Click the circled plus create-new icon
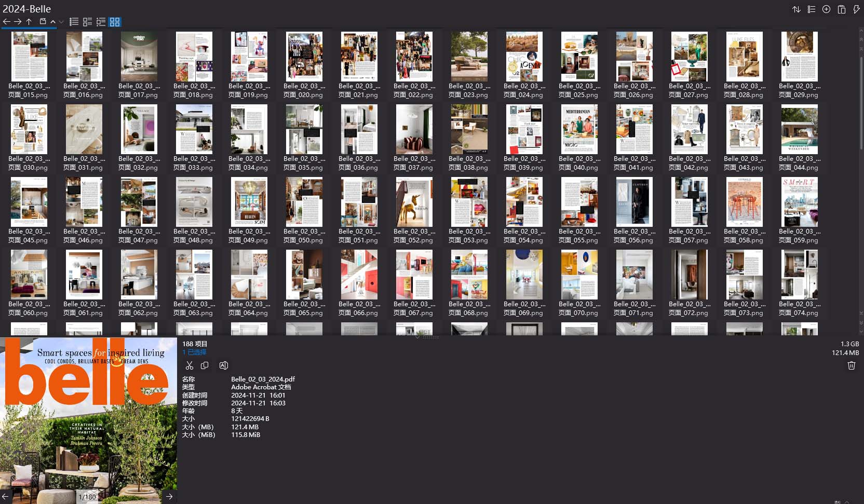The image size is (864, 504). tap(827, 9)
